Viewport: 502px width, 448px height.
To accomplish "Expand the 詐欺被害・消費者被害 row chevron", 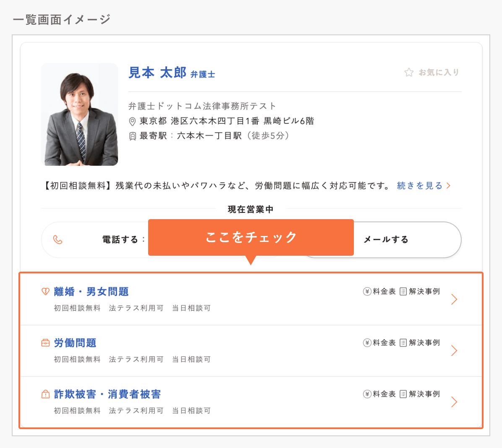I will point(454,402).
